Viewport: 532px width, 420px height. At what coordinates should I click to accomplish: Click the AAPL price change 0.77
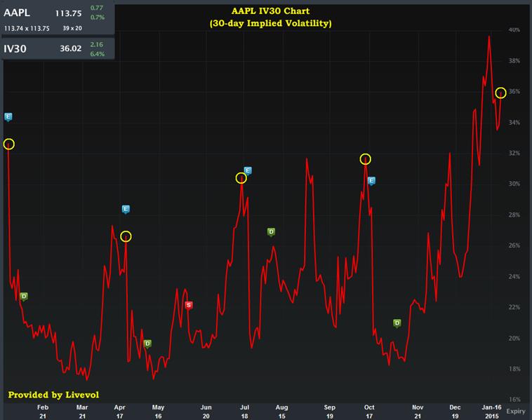pyautogui.click(x=97, y=8)
